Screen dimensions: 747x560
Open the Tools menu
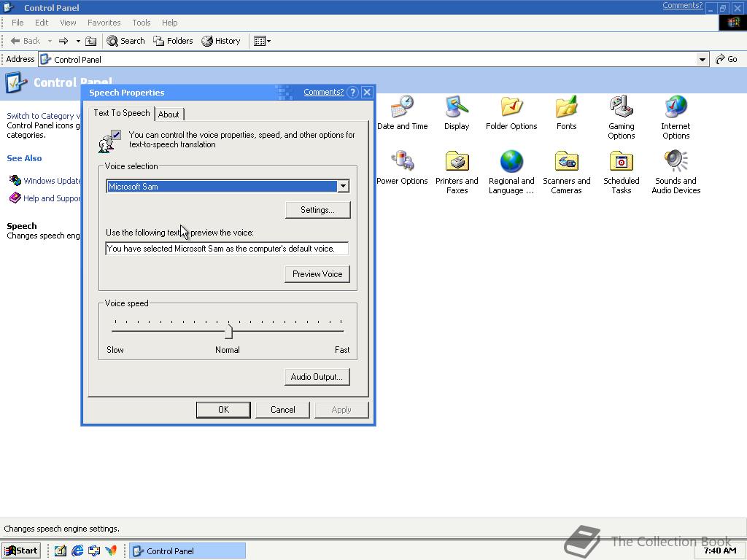[x=141, y=23]
